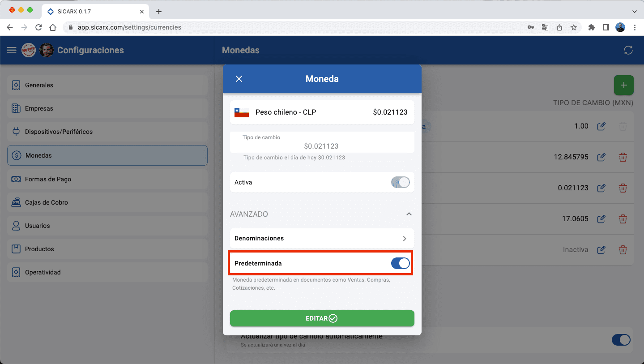The width and height of the screenshot is (644, 364).
Task: Collapse the AVANZADO section
Action: 409,214
